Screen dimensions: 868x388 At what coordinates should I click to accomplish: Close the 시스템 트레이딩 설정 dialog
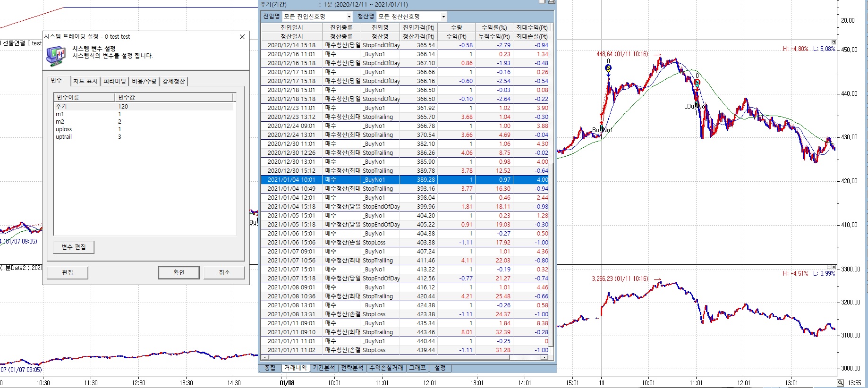point(242,37)
